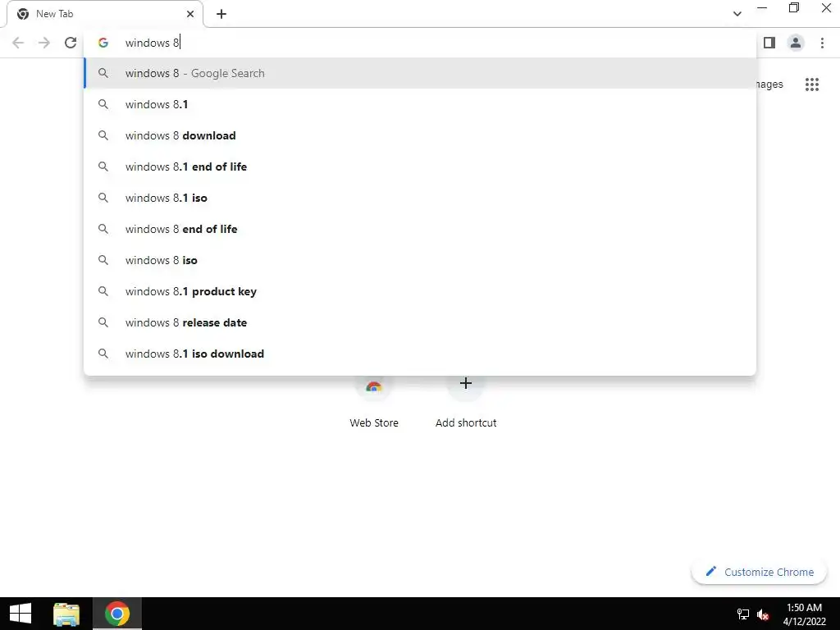Click the browser forward arrow

pyautogui.click(x=44, y=43)
